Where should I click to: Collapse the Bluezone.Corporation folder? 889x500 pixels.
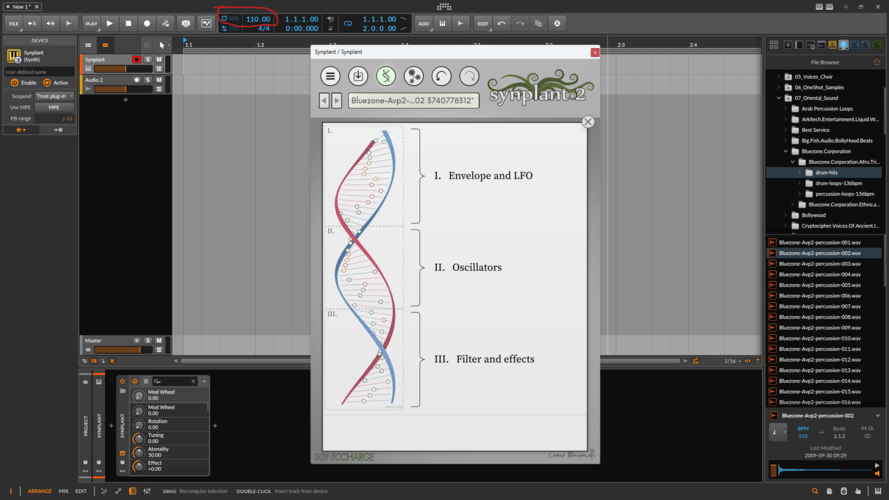tap(786, 151)
